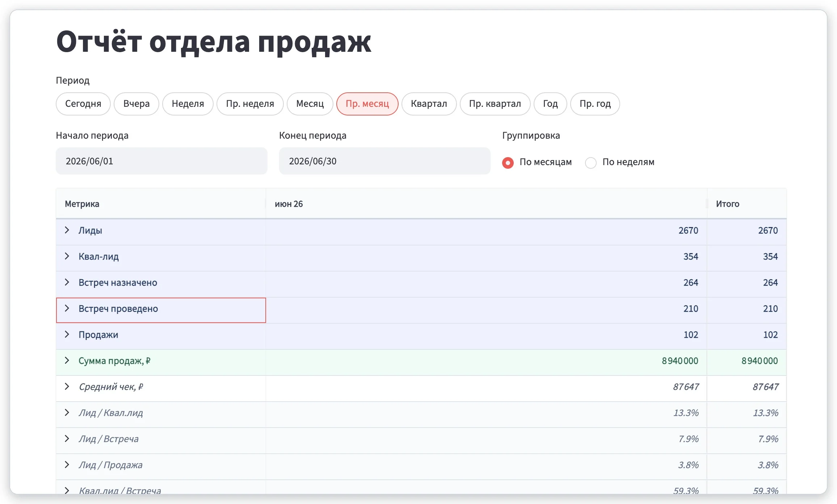Click the Итого value 2670 for Лиды
This screenshot has height=504, width=837.
[768, 231]
